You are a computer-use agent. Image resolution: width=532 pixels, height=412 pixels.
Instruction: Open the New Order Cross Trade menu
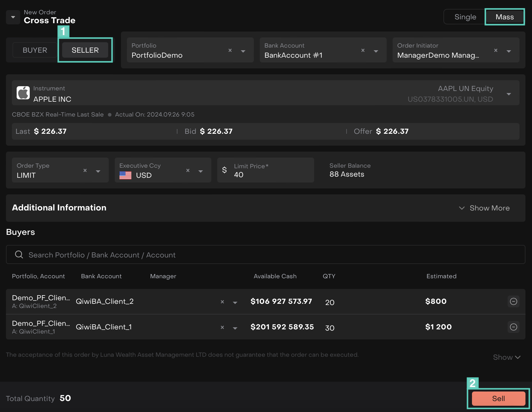[13, 17]
